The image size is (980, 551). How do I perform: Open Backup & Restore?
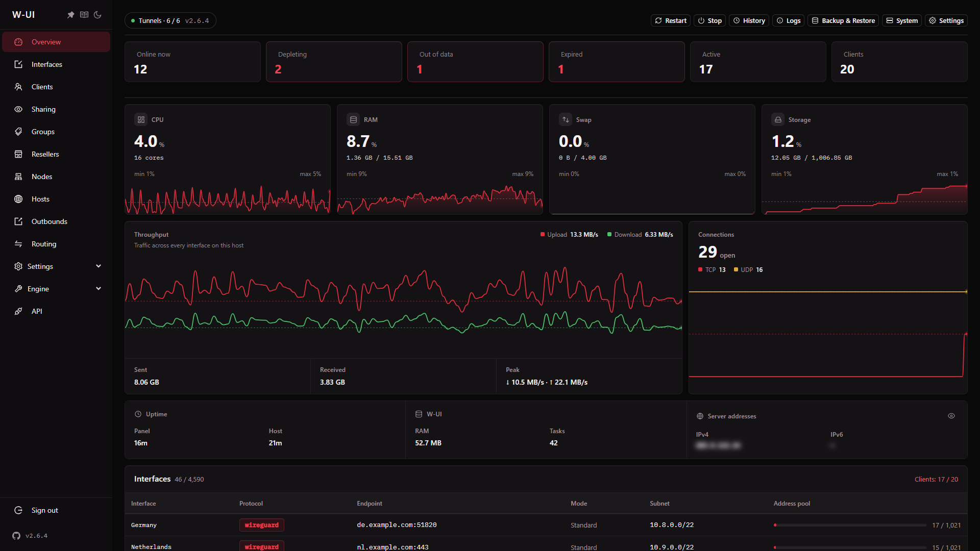tap(843, 20)
